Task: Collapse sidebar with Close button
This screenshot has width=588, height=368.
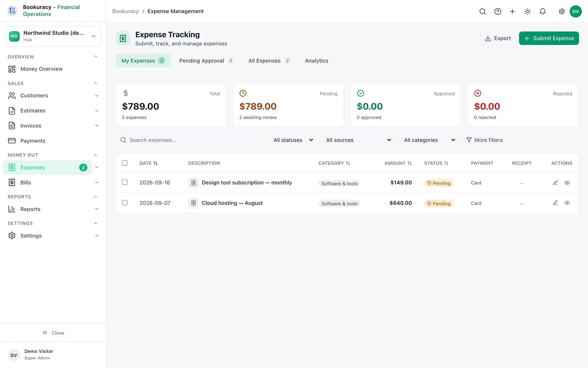Action: pos(53,333)
